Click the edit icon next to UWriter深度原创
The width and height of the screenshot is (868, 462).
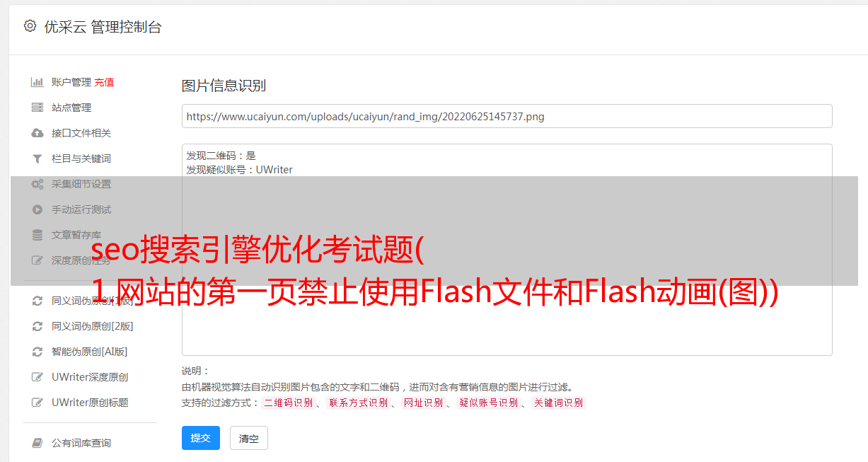click(x=37, y=377)
